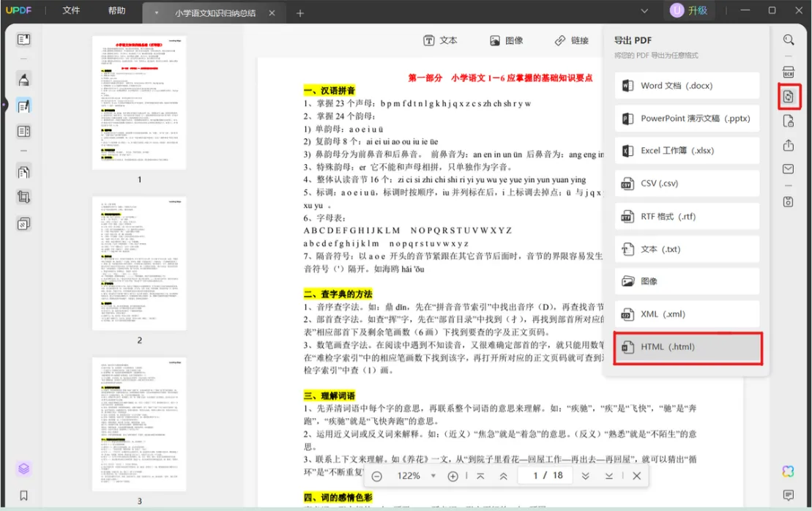Click the Share file icon
812x511 pixels.
pos(788,146)
